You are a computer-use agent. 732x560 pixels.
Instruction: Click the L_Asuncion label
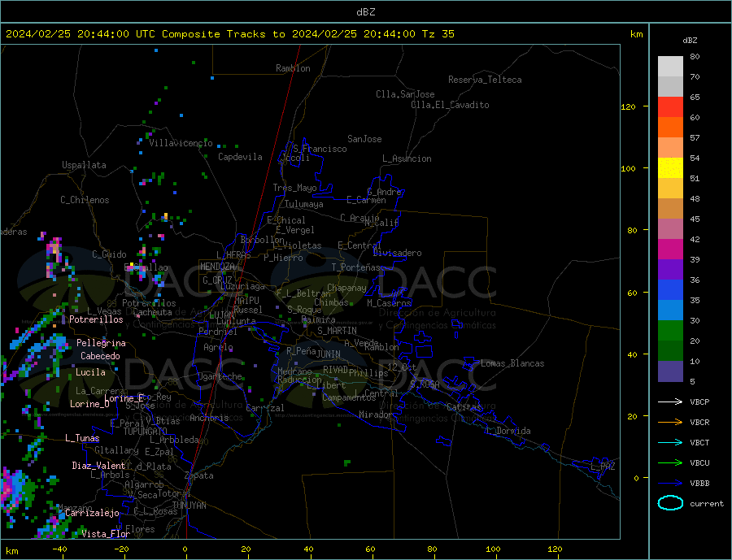tap(407, 158)
